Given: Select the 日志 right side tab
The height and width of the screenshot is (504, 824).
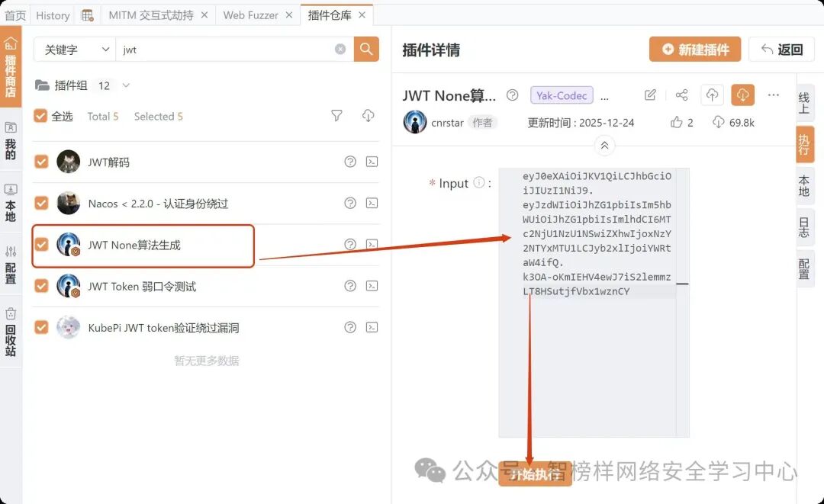Looking at the screenshot, I should (804, 226).
